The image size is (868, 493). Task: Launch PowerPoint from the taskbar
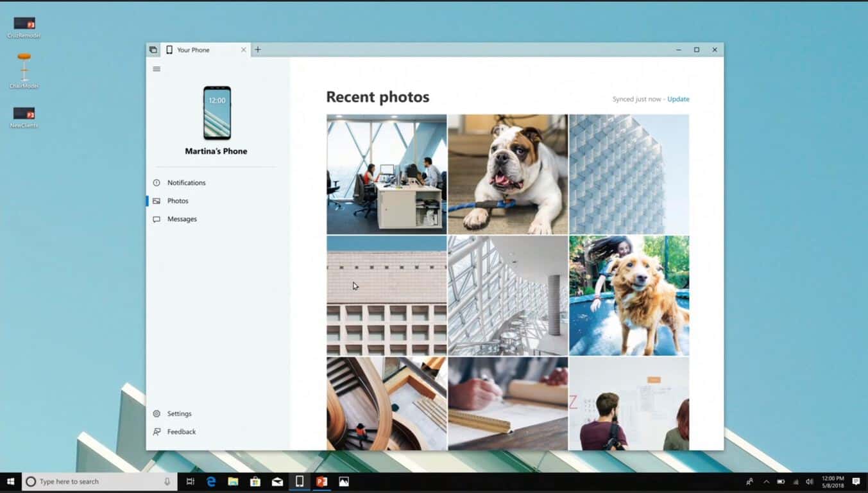pos(321,481)
